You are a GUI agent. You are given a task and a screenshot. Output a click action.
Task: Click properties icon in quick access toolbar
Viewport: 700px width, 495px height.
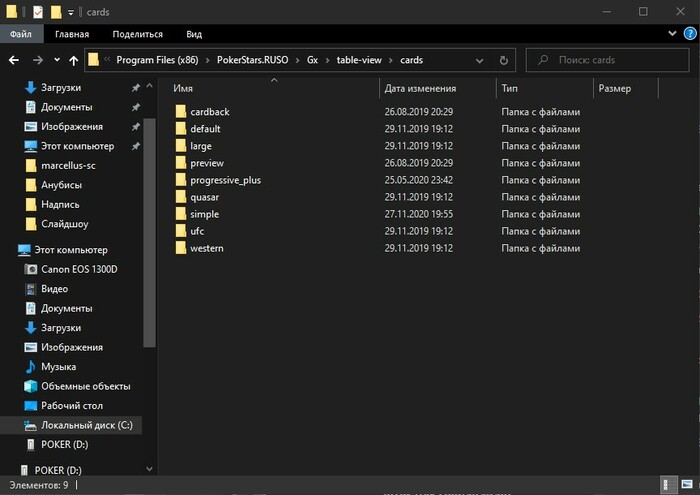tap(38, 12)
